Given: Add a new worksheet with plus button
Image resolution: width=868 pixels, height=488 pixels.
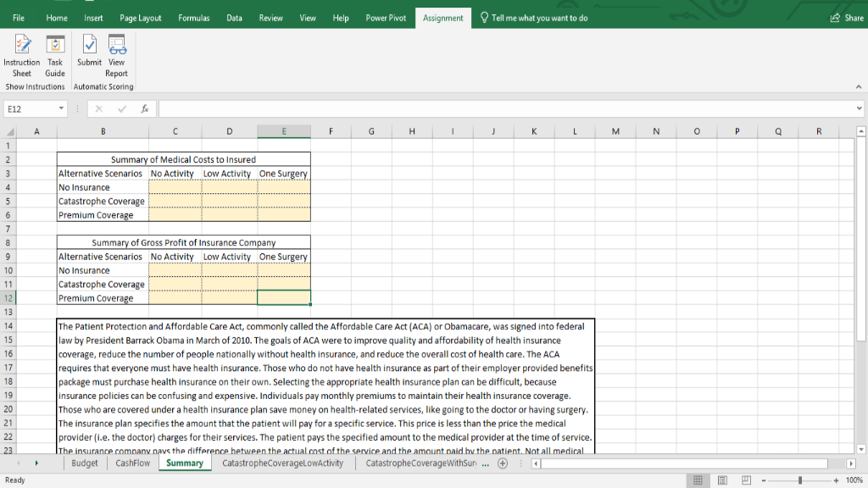Looking at the screenshot, I should [503, 463].
